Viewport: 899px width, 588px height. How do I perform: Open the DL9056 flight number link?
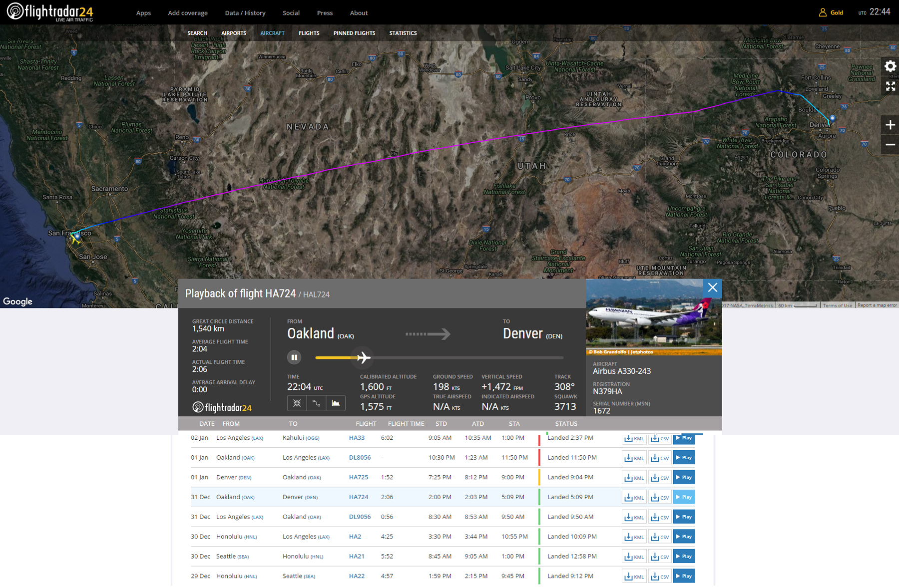click(x=360, y=517)
